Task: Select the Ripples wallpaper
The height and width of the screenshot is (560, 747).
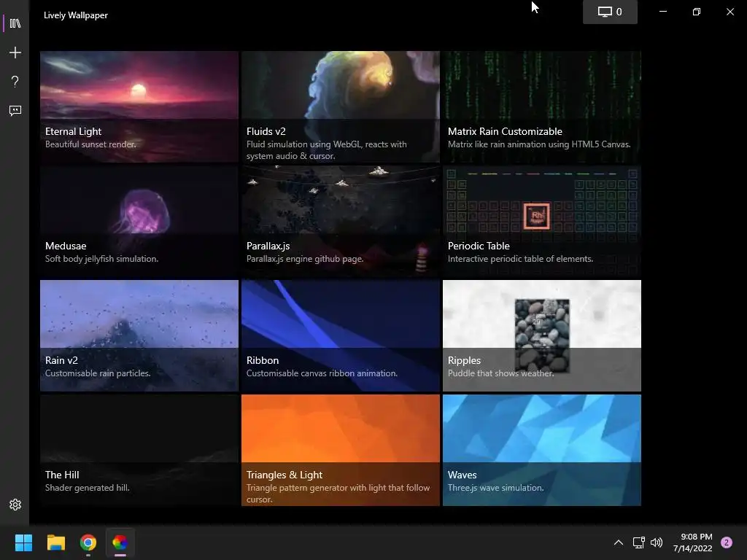Action: [x=542, y=335]
